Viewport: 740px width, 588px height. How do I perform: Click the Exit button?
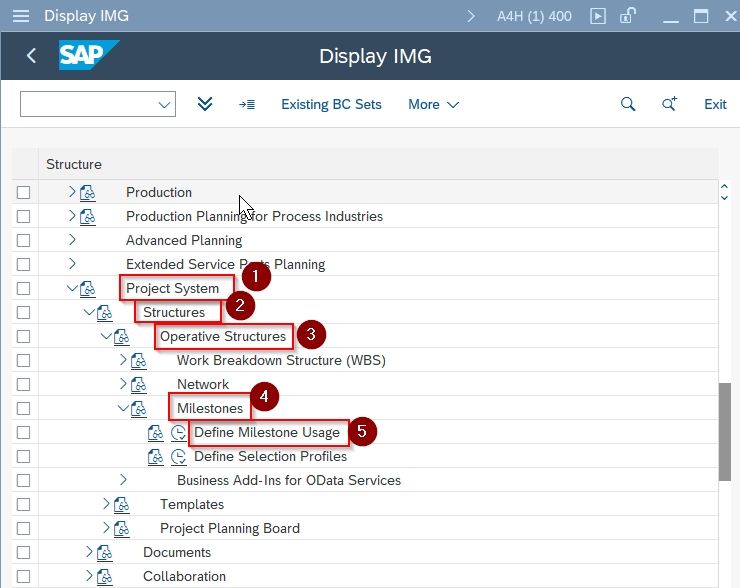[715, 104]
